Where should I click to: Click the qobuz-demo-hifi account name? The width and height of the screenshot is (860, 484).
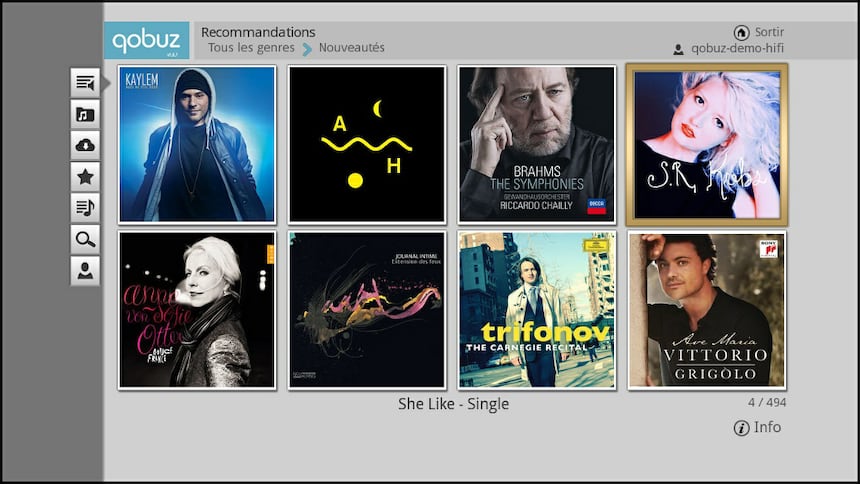[737, 48]
